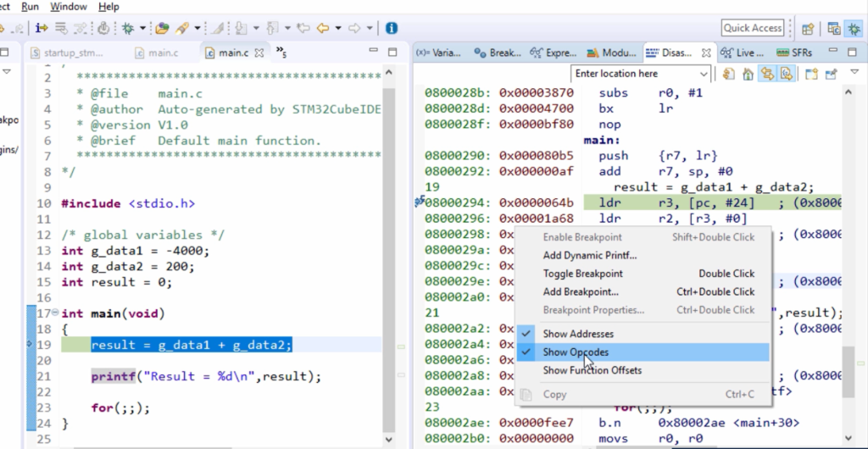
Task: Click the Search flashlight toolbar icon
Action: pos(181,28)
